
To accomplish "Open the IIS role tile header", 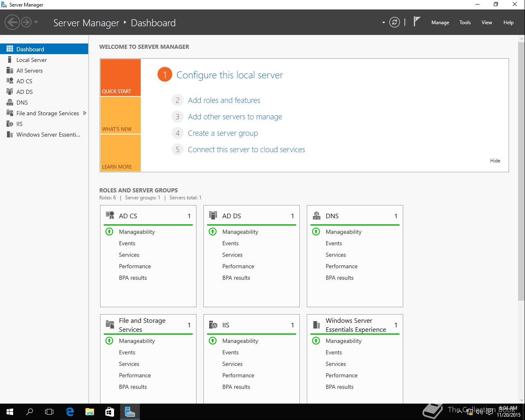I will pos(251,325).
